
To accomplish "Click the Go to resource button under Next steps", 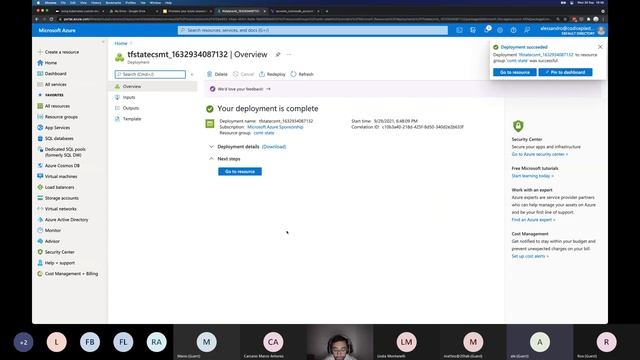I will click(240, 171).
